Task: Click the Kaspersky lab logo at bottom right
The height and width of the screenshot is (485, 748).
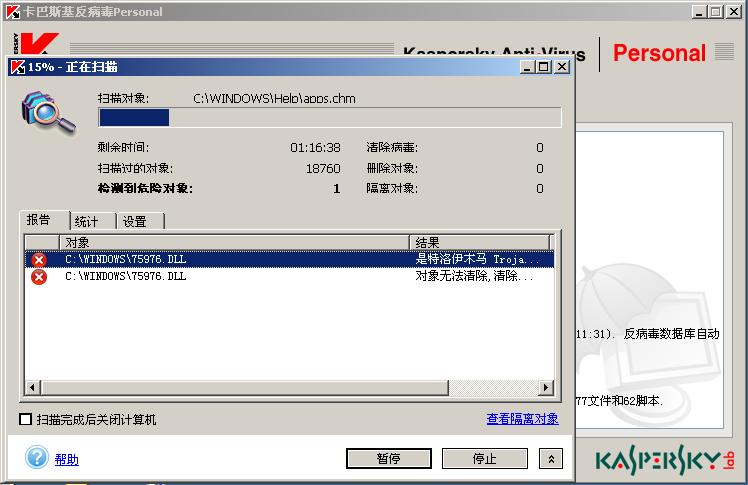Action: [665, 460]
